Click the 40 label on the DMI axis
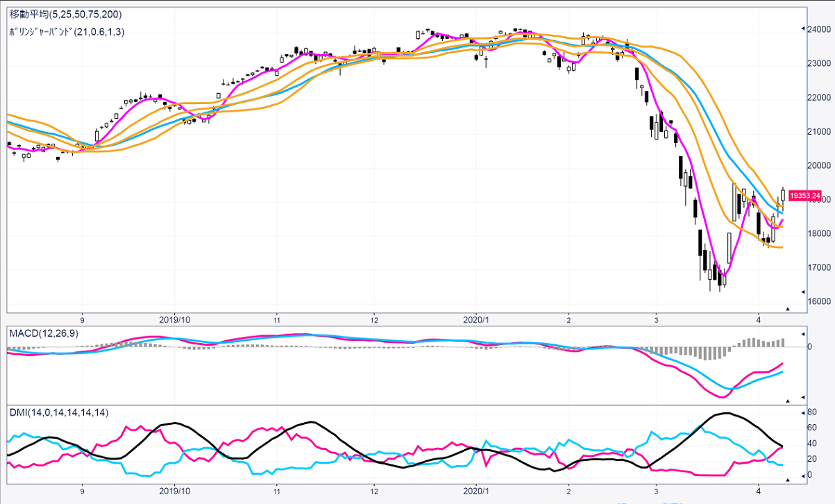The height and width of the screenshot is (504, 835). pos(813,444)
